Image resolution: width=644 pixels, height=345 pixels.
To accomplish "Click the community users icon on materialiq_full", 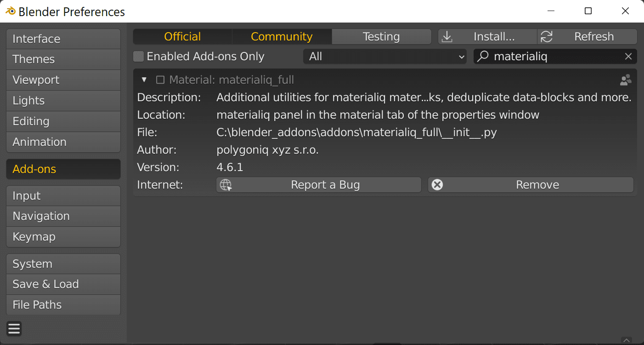I will tap(626, 80).
